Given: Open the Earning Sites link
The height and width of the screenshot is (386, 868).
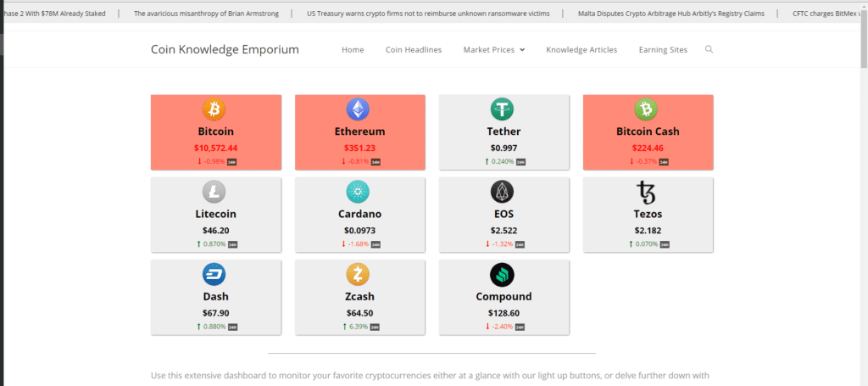Looking at the screenshot, I should [663, 50].
